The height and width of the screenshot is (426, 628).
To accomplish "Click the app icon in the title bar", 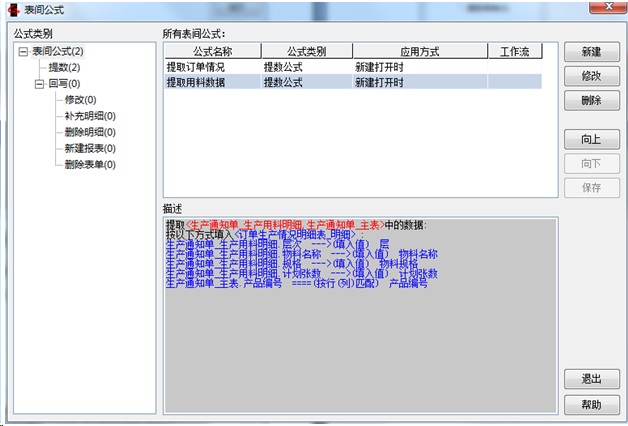I will point(11,9).
